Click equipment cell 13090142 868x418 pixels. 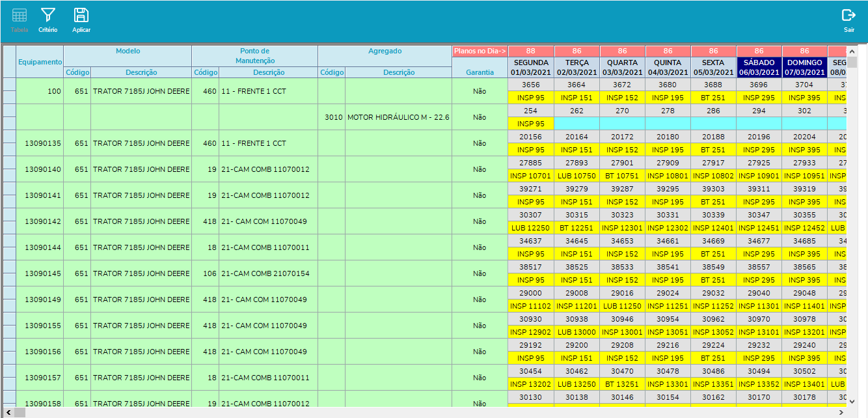(40, 221)
